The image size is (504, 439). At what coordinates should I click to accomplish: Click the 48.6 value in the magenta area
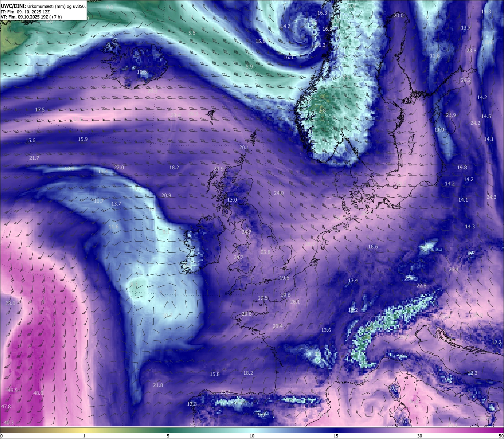click(x=38, y=393)
